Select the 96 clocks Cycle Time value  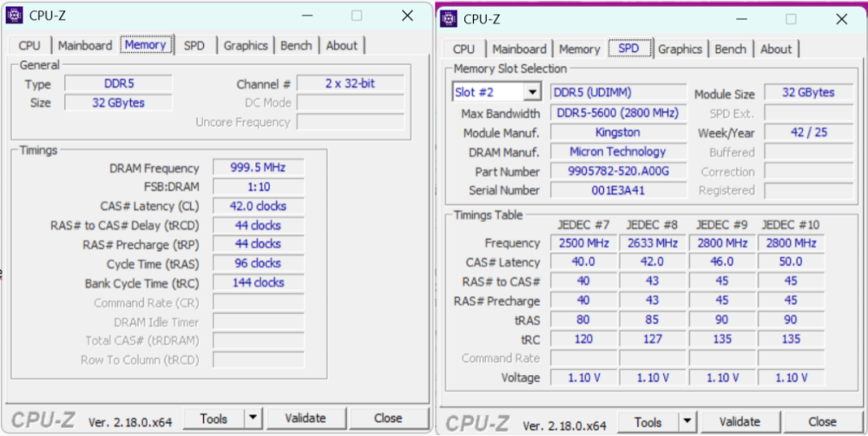pos(258,263)
